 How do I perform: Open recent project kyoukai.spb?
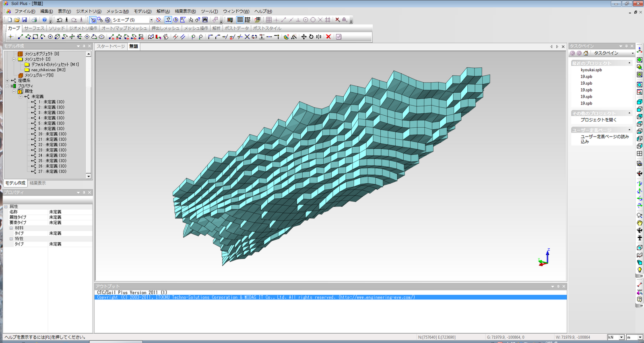click(591, 70)
